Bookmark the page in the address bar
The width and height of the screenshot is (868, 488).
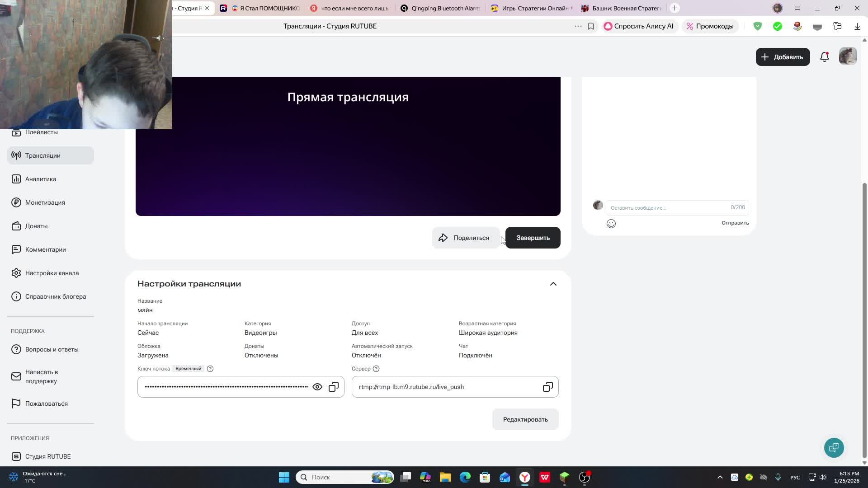(591, 26)
